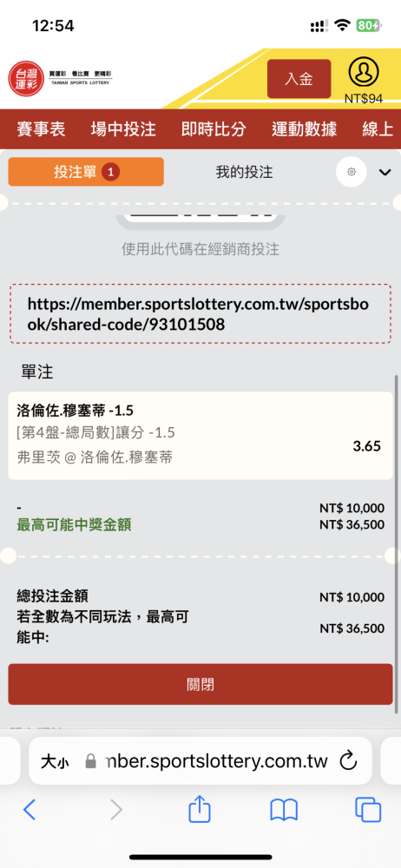
Task: Switch to 我的投注 tab
Action: tap(244, 172)
